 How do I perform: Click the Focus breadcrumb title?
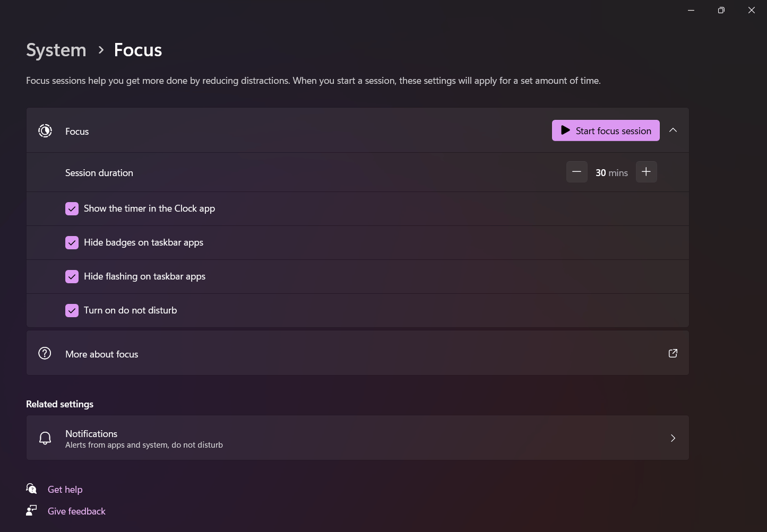(138, 50)
